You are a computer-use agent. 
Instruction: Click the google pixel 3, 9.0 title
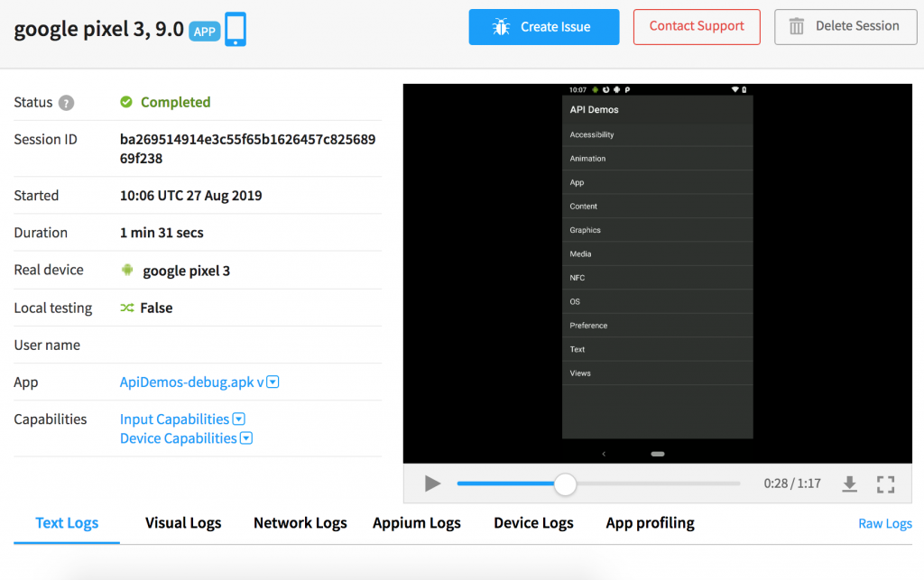99,29
